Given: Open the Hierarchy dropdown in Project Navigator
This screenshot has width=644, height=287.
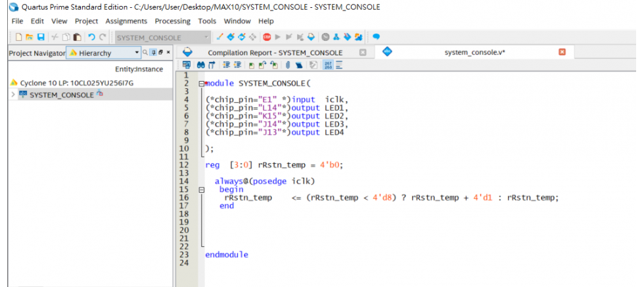Looking at the screenshot, I should pyautogui.click(x=137, y=53).
